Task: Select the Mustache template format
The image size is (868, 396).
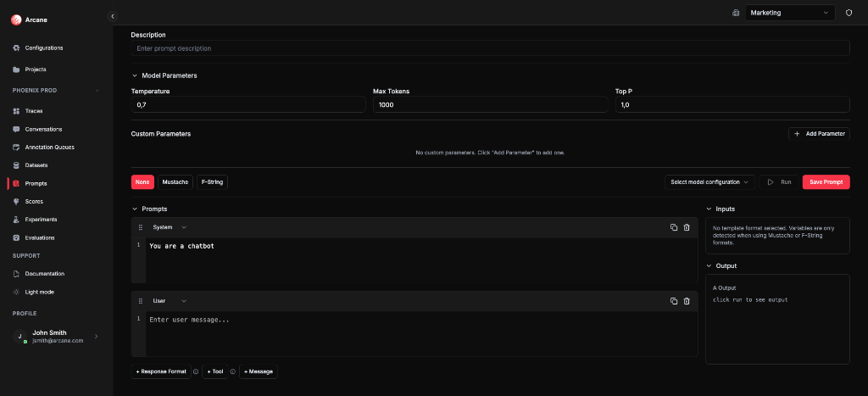Action: [175, 181]
